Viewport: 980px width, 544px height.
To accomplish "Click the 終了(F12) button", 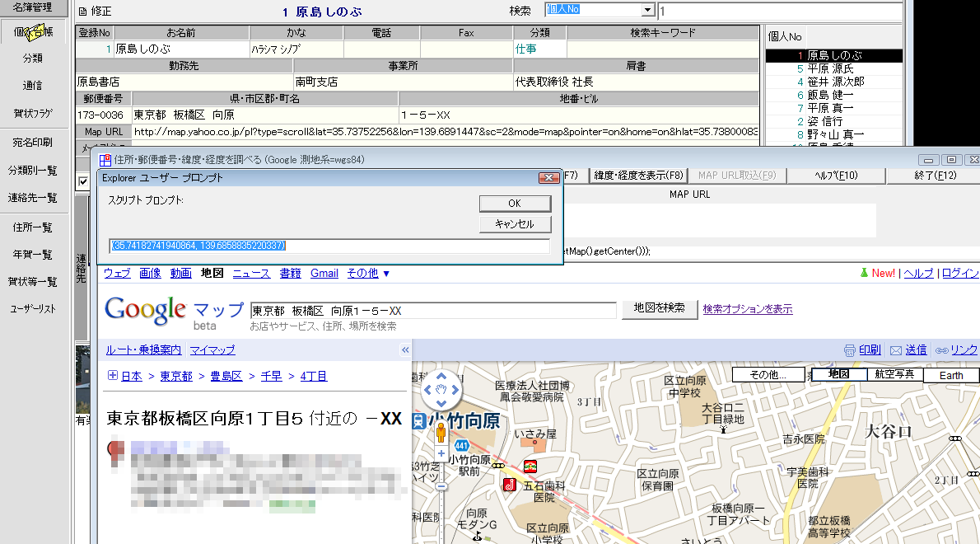I will click(935, 176).
